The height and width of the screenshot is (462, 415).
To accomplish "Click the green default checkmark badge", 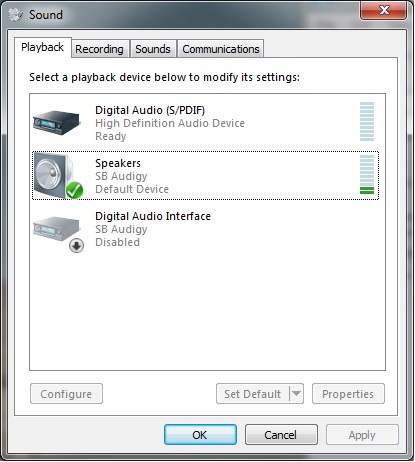I will (x=74, y=190).
